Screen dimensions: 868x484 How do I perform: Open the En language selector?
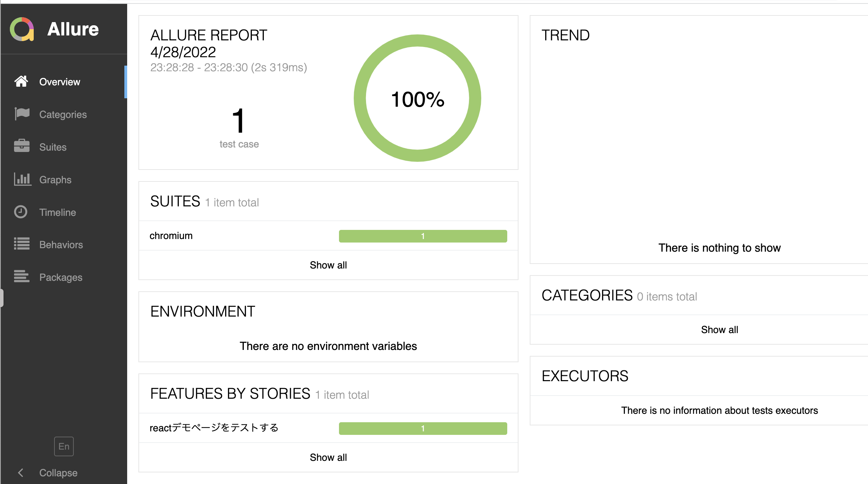(x=64, y=446)
